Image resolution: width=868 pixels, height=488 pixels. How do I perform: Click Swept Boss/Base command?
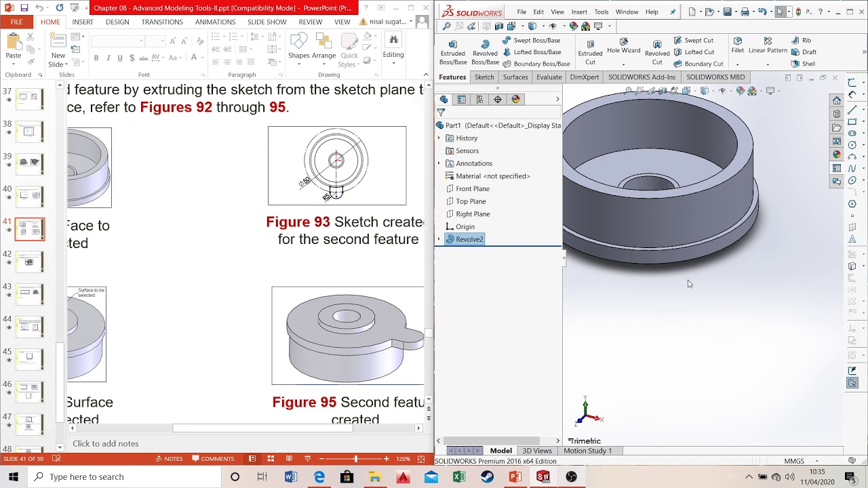530,41
